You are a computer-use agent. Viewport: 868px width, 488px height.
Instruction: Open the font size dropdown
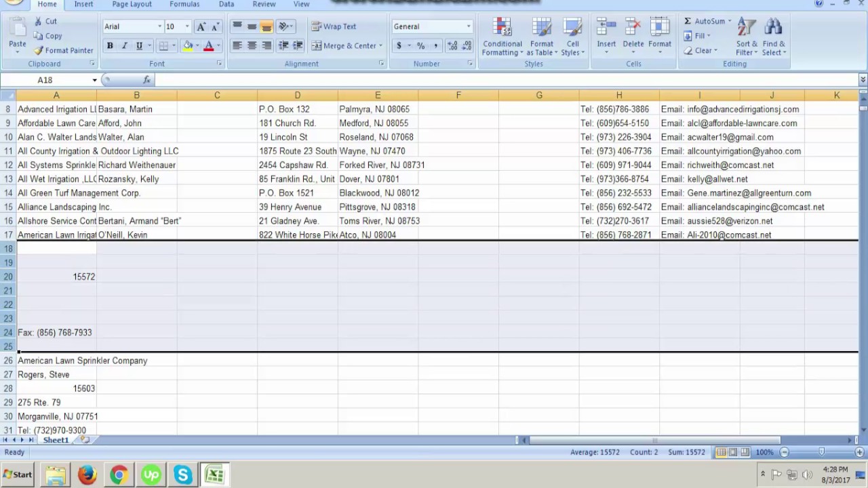coord(187,26)
